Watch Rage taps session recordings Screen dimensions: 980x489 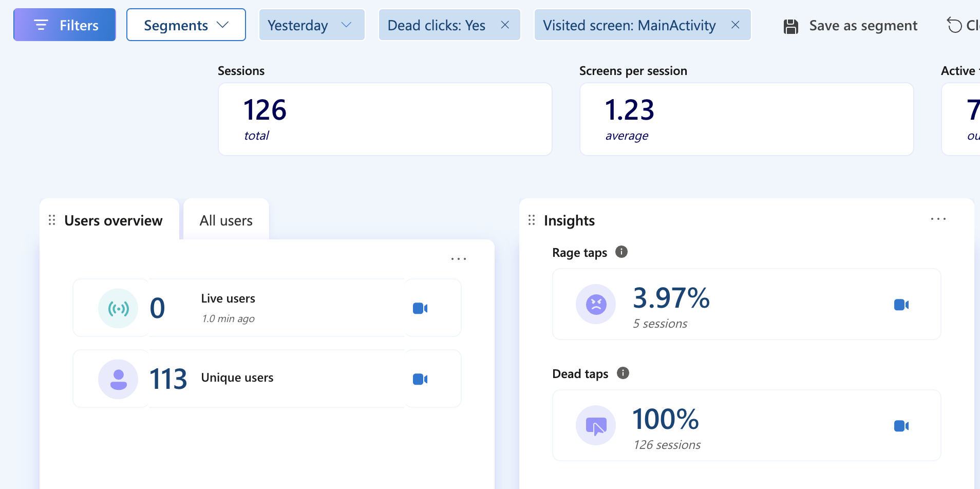[x=901, y=305]
